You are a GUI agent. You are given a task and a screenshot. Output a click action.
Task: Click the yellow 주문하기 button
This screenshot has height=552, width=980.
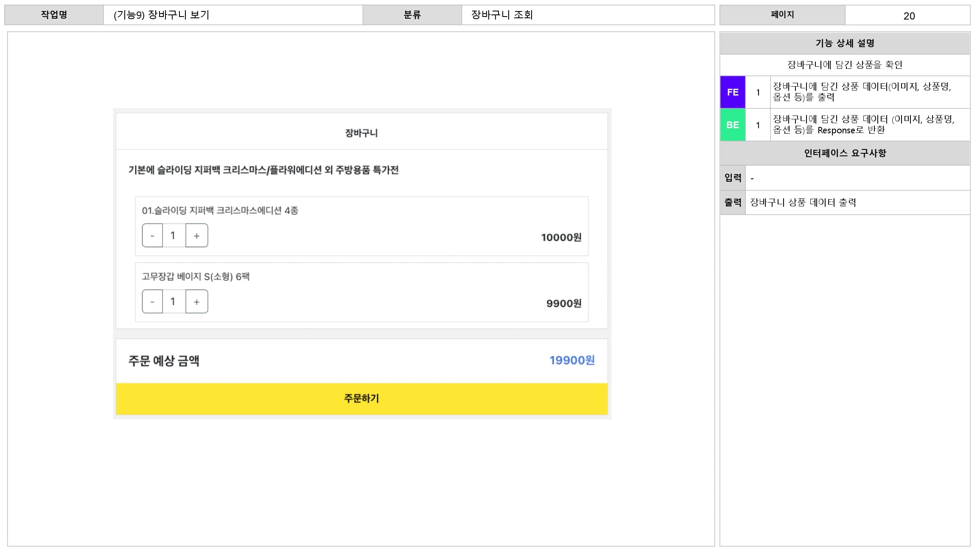tap(361, 399)
